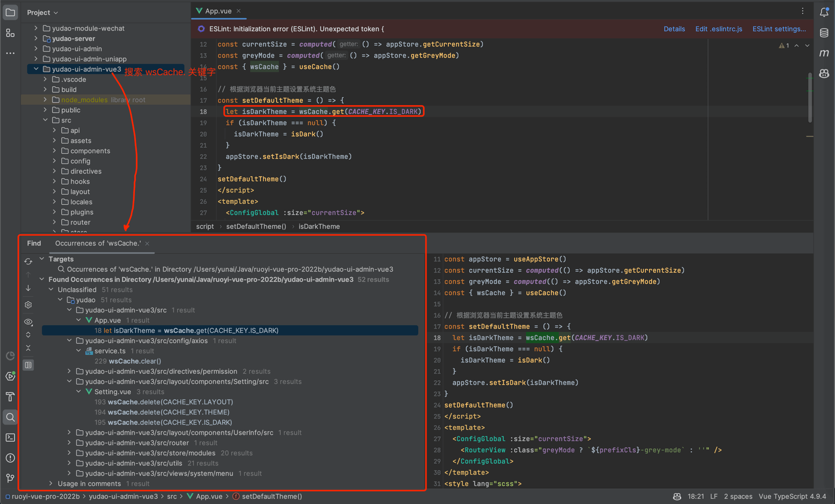Image resolution: width=835 pixels, height=504 pixels.
Task: Open the GitHub Copilot panel
Action: (824, 74)
